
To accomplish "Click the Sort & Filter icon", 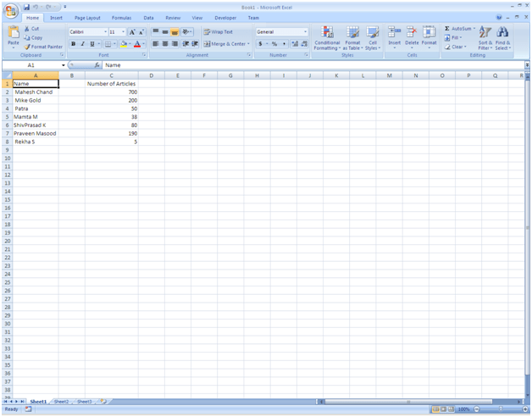I will 485,37.
